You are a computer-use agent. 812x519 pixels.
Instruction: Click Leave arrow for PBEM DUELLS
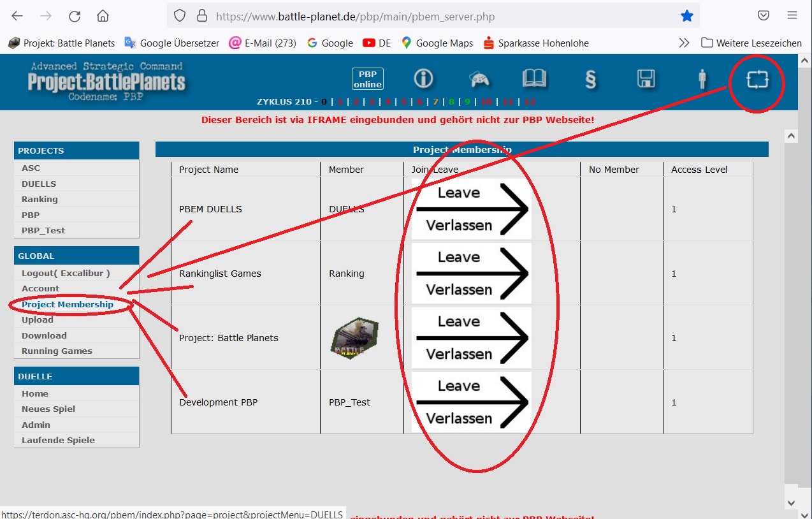[x=471, y=209]
